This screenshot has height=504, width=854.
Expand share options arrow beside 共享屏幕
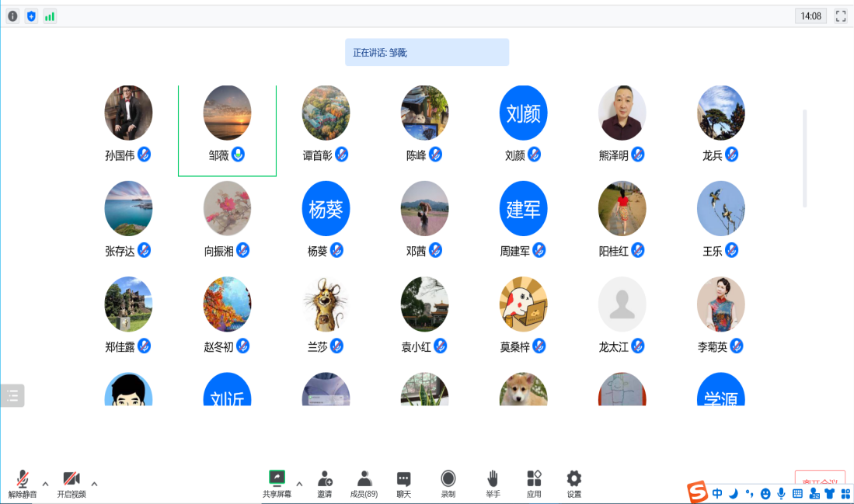pyautogui.click(x=299, y=484)
